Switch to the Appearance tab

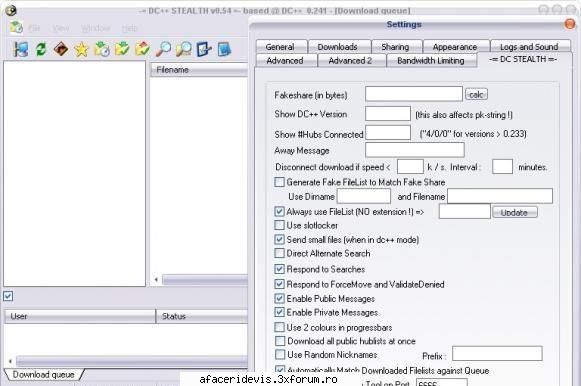tap(455, 47)
